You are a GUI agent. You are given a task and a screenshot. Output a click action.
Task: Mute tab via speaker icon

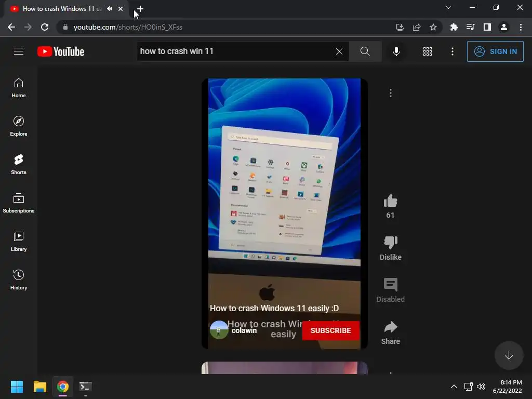pos(109,9)
